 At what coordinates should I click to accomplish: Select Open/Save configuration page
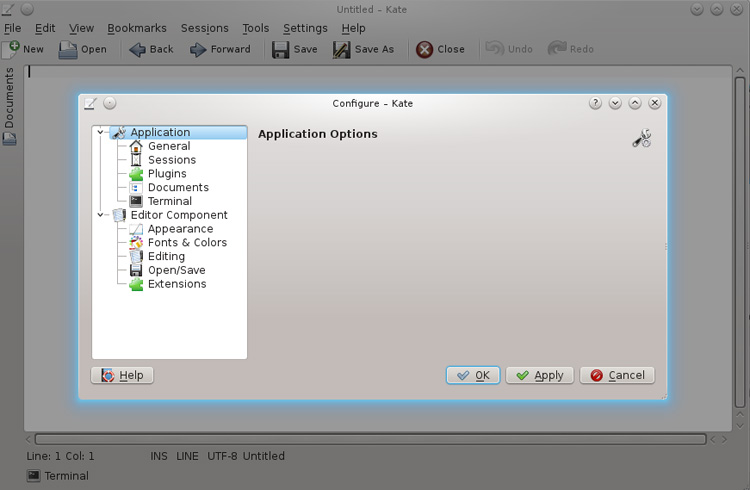pos(176,270)
